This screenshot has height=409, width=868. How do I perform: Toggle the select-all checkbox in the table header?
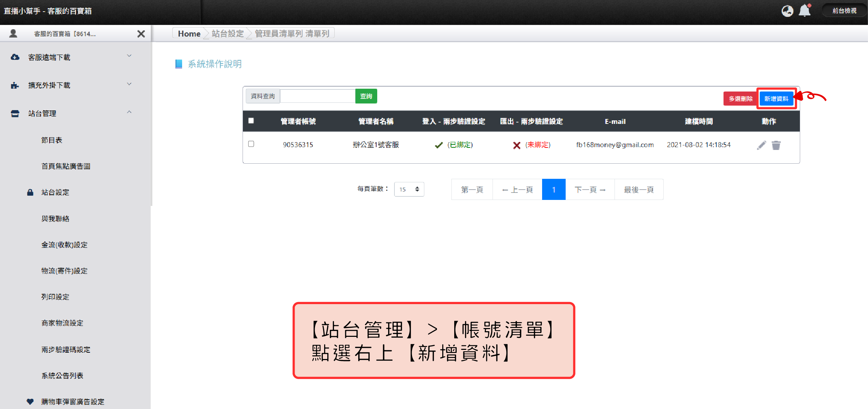[251, 121]
